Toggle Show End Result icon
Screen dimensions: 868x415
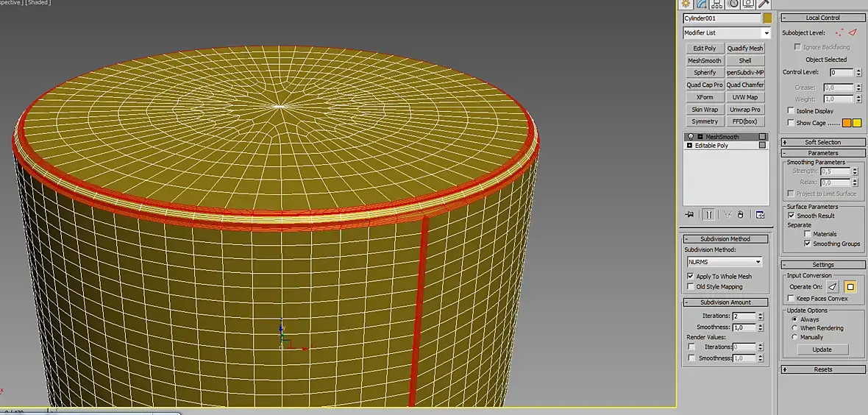pyautogui.click(x=709, y=214)
